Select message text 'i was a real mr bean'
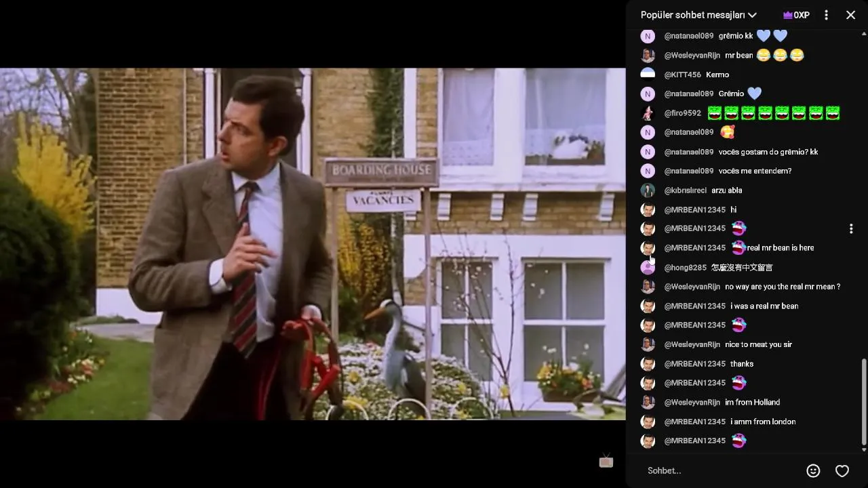Viewport: 868px width, 488px height. [x=764, y=306]
